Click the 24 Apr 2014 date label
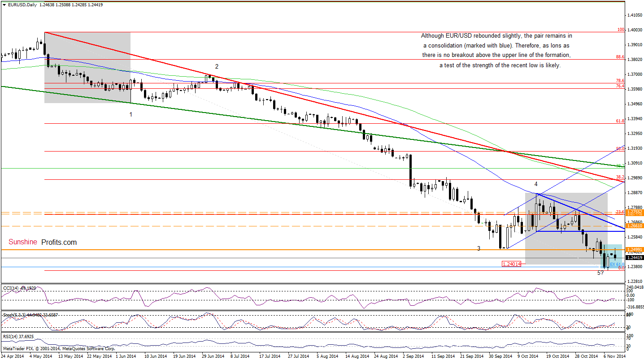This screenshot has width=644, height=360. [13, 356]
